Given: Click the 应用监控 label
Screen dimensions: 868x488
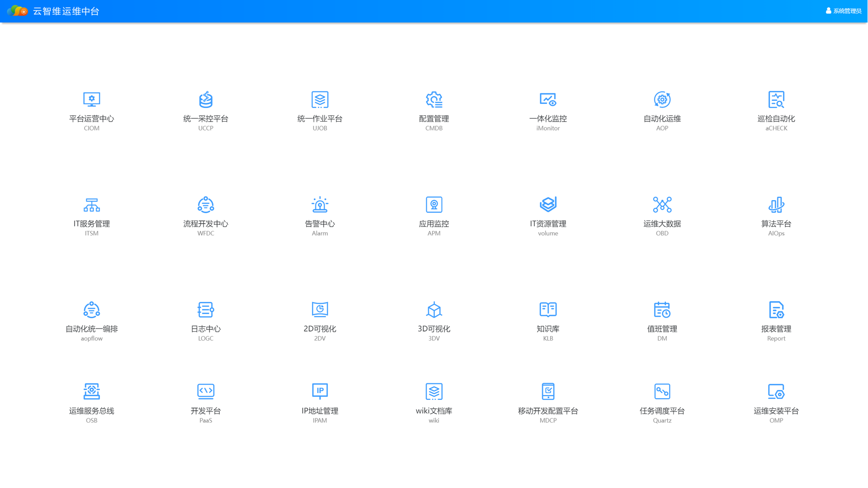Looking at the screenshot, I should coord(434,224).
